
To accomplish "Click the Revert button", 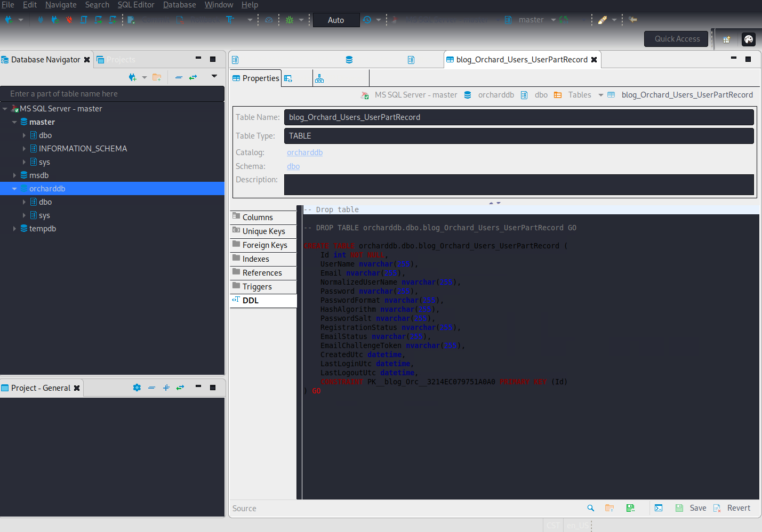I will click(732, 508).
